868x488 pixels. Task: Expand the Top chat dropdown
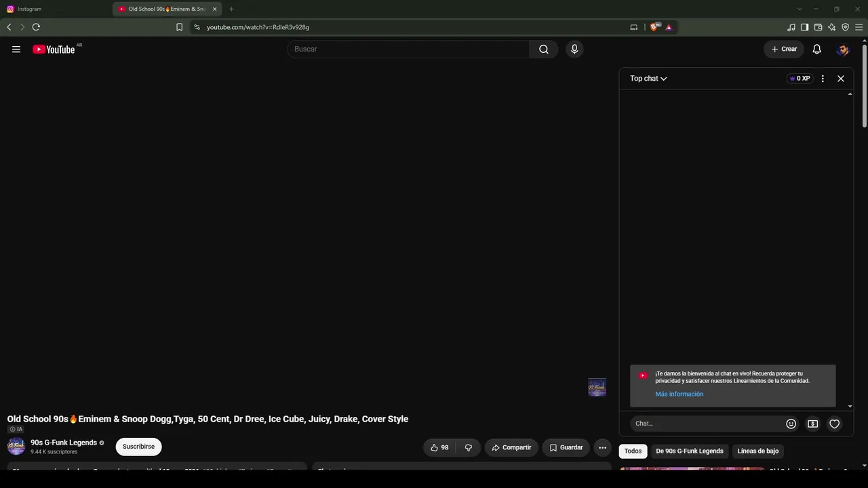(x=648, y=79)
